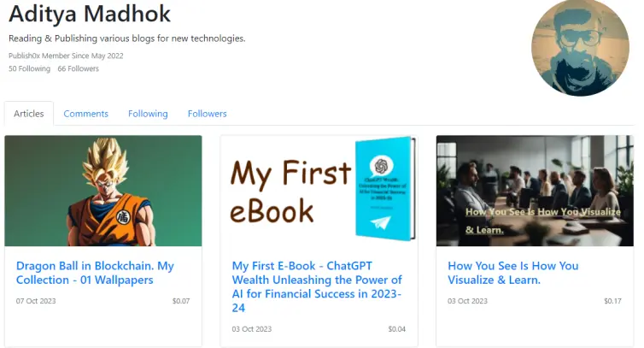Click the '07 Oct 2023' date
The height and width of the screenshot is (348, 644).
36,301
